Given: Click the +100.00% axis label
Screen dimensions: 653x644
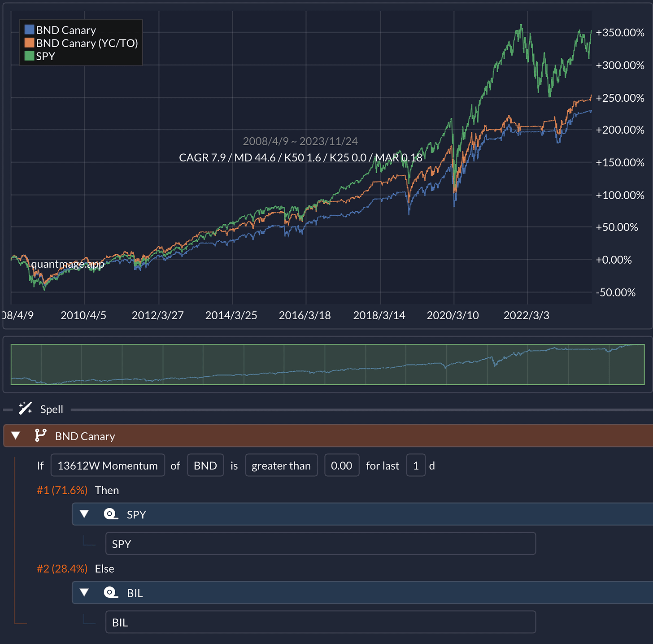Looking at the screenshot, I should coord(620,195).
